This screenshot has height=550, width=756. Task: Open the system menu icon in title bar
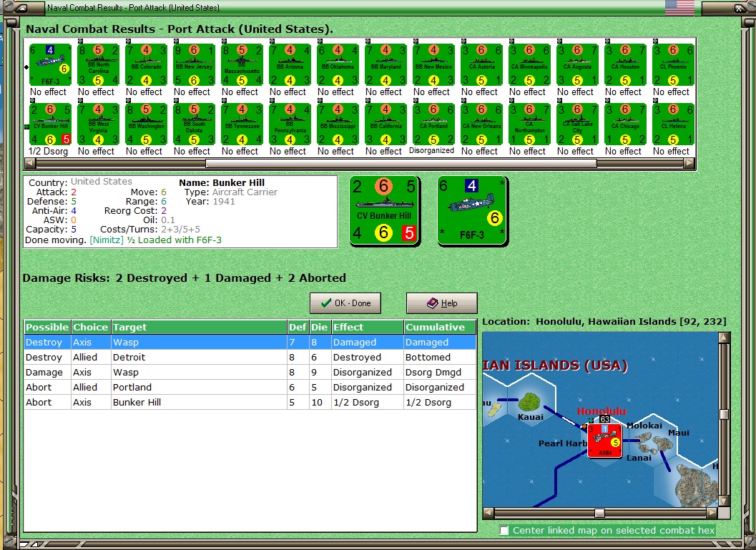pos(21,8)
